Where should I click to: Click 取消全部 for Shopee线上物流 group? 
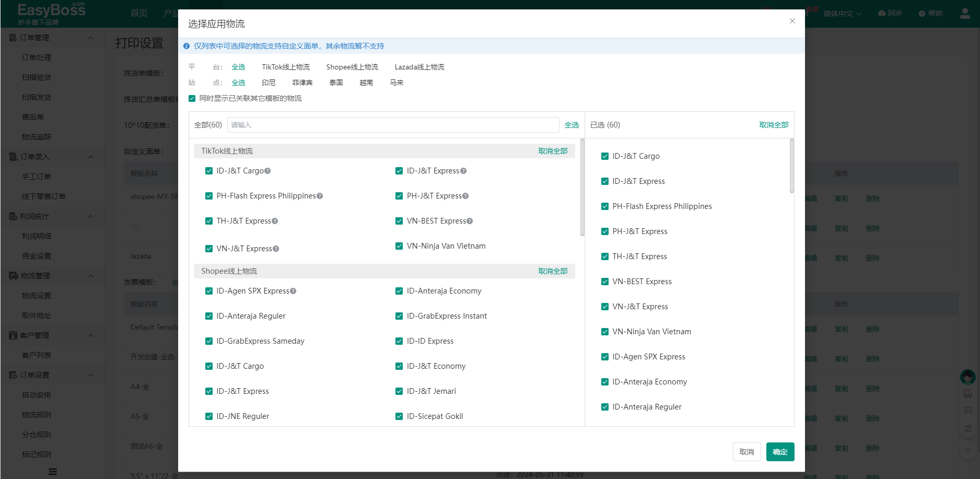pos(553,271)
